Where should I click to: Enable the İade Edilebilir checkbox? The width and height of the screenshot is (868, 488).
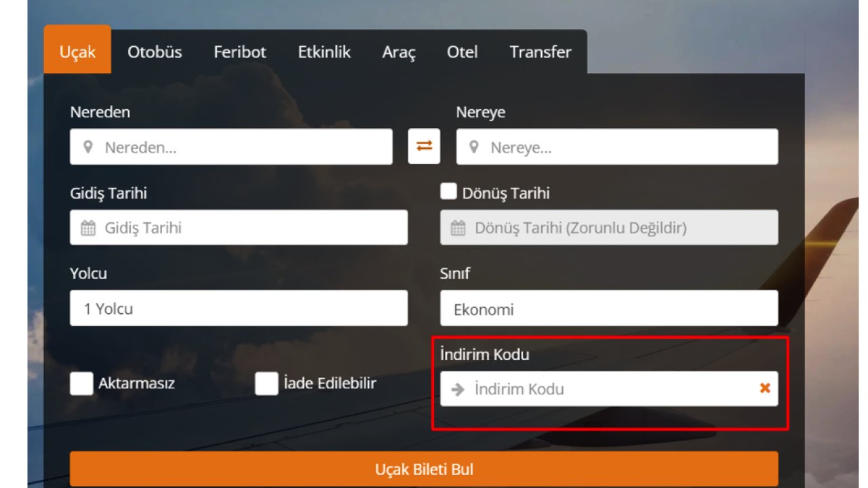(x=266, y=384)
